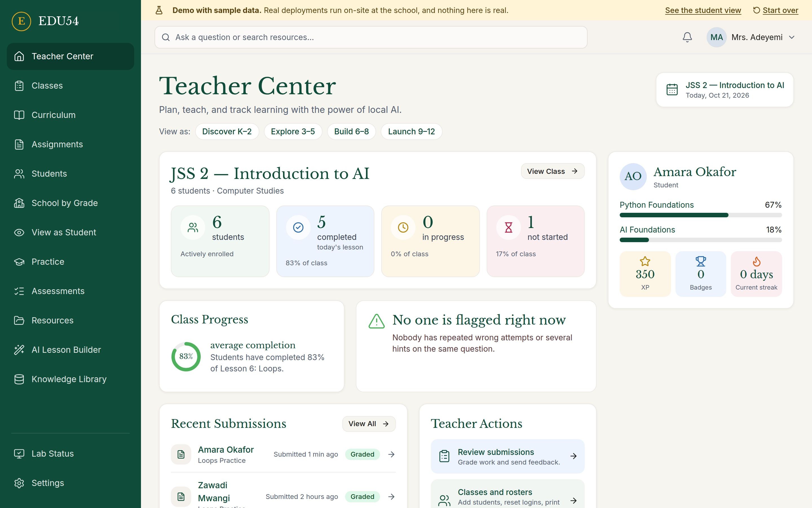Follow the See the student view link
The image size is (812, 508).
[x=703, y=10]
